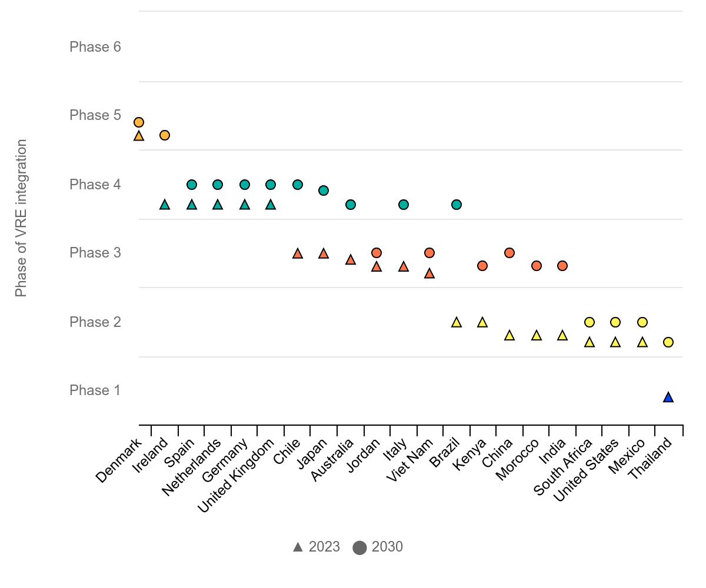Image resolution: width=706 pixels, height=588 pixels.
Task: Click the Phase 6 axis label
Action: 95,47
